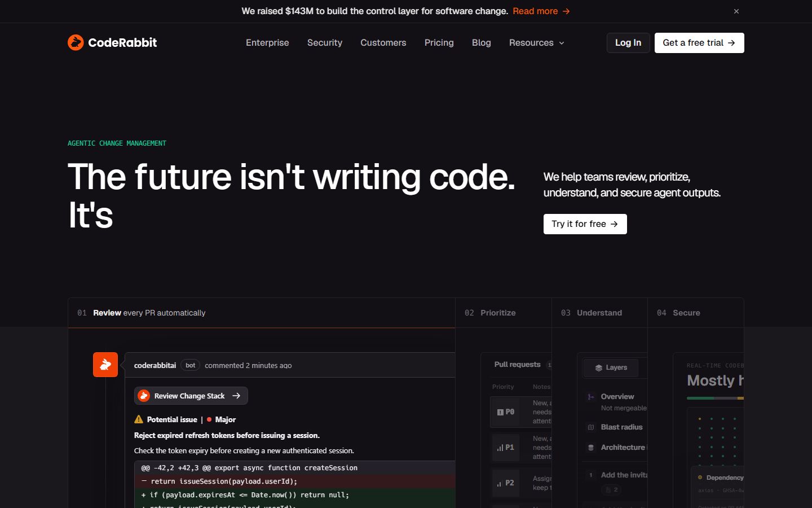
Task: Switch to the 02 Prioritize tab
Action: 504,313
